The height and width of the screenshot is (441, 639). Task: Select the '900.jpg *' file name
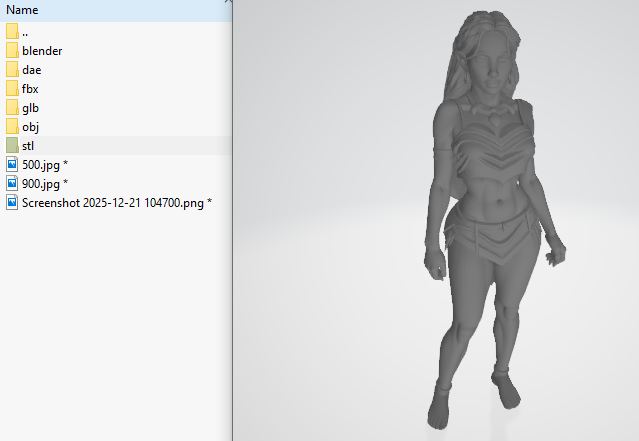pyautogui.click(x=45, y=184)
